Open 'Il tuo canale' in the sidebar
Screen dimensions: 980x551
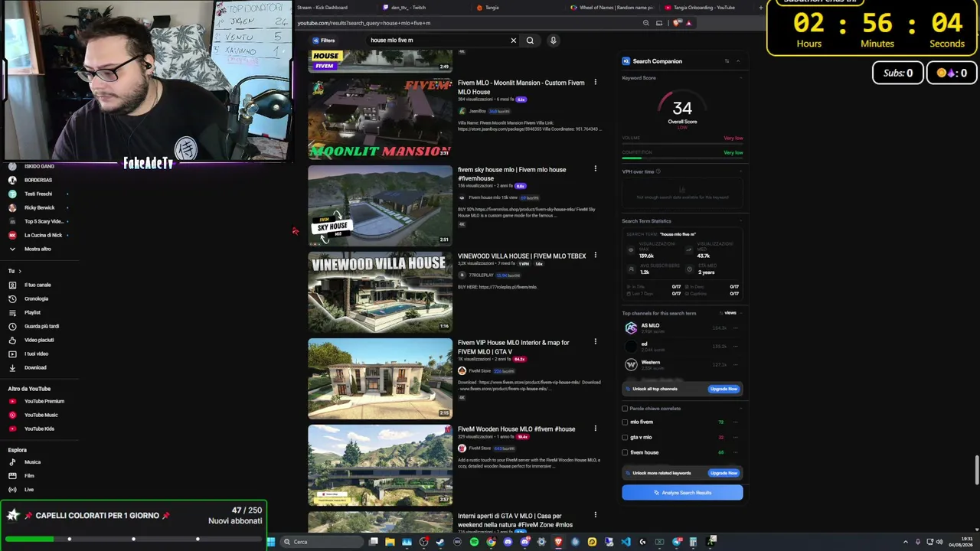click(x=38, y=285)
